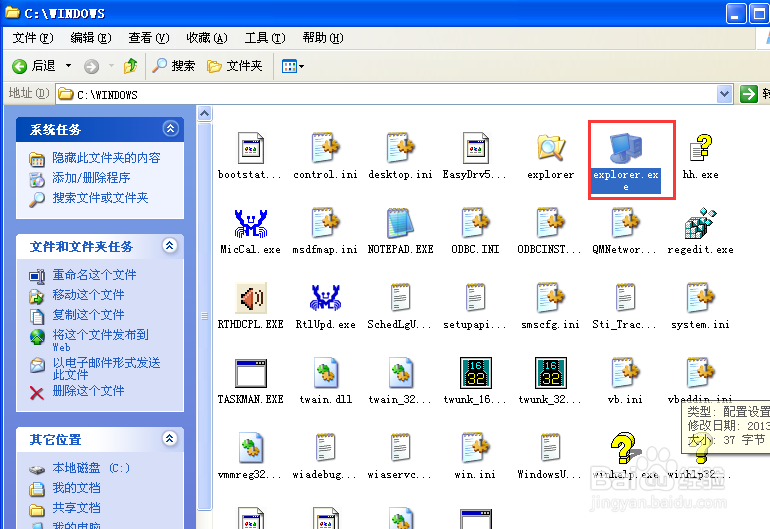Select the wiadebug log file
This screenshot has width=770, height=529.
326,448
